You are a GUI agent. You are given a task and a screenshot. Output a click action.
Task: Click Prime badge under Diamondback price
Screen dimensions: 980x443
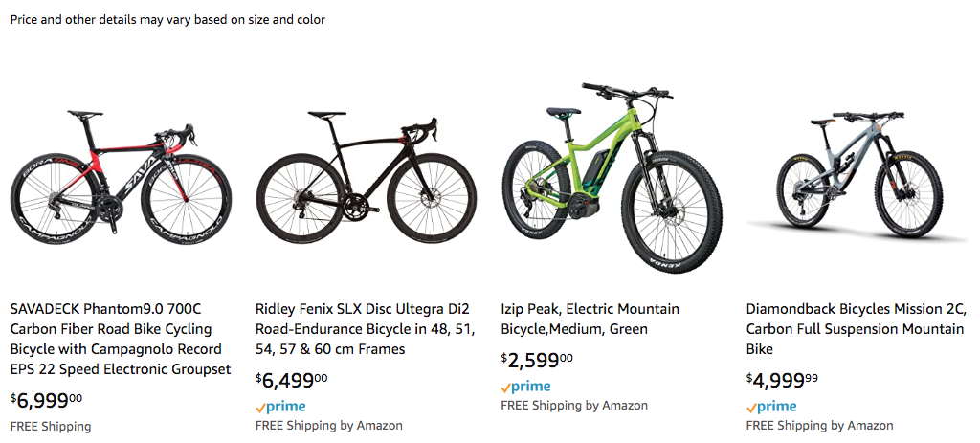tap(771, 406)
